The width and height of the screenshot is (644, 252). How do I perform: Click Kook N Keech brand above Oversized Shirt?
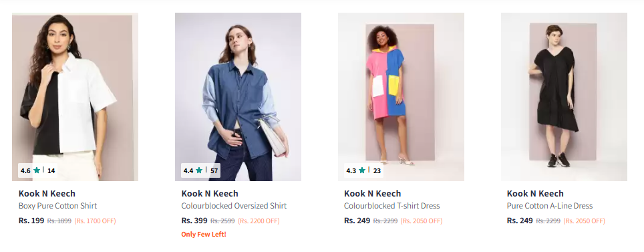pos(210,194)
